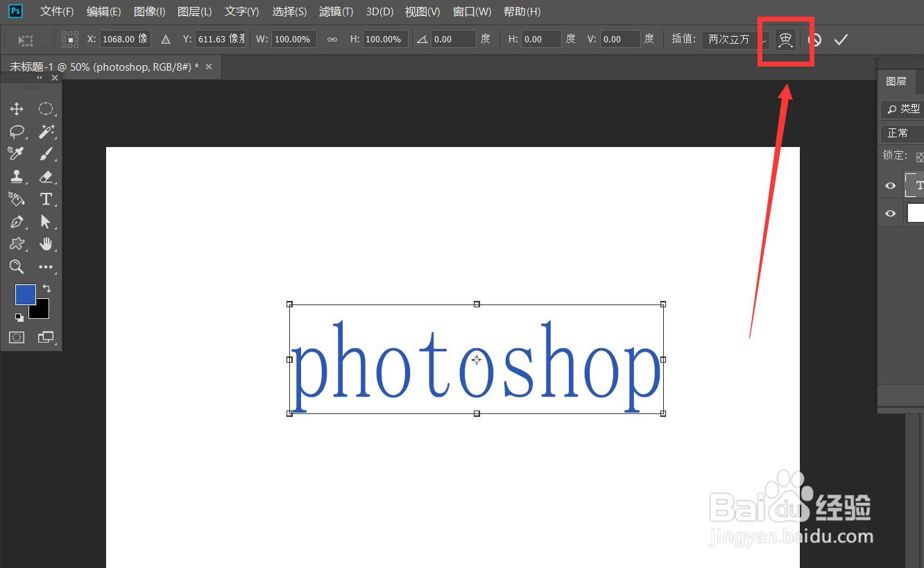Viewport: 924px width, 568px height.
Task: Open the Edit Toolbar three-dots menu
Action: point(46,266)
